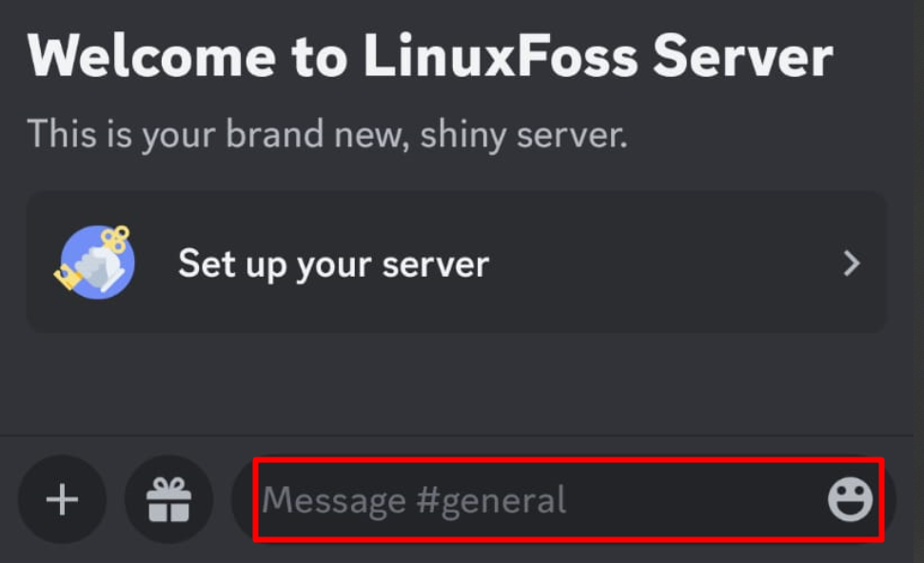Expand the setup card chevron arrow
924x563 pixels.
coord(852,263)
